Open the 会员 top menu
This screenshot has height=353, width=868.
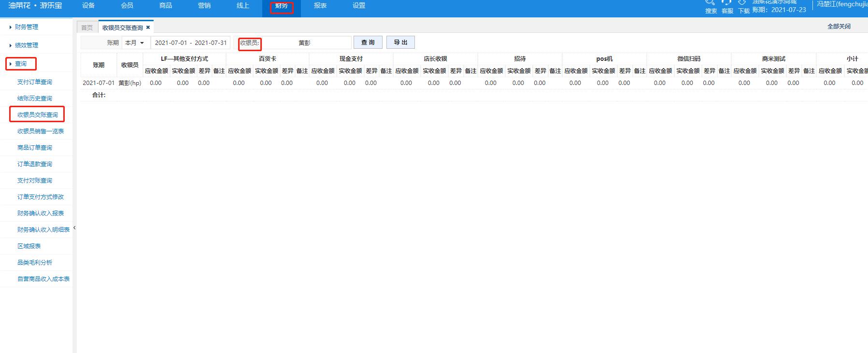(127, 6)
